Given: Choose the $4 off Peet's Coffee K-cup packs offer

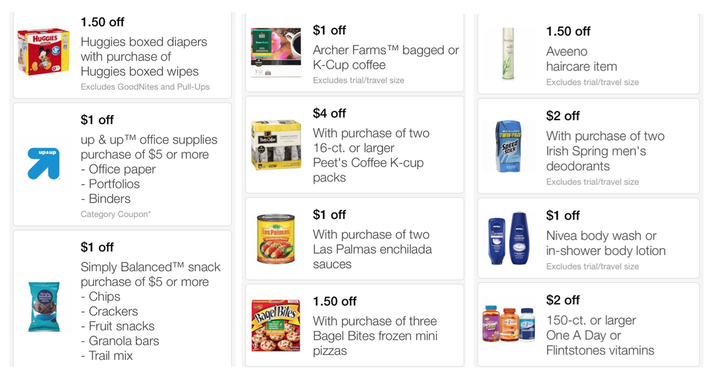Looking at the screenshot, I should tap(355, 145).
